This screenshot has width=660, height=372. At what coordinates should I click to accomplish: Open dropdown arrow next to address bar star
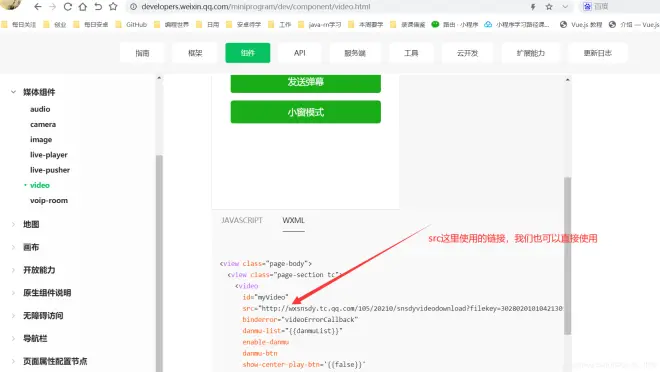tap(565, 7)
